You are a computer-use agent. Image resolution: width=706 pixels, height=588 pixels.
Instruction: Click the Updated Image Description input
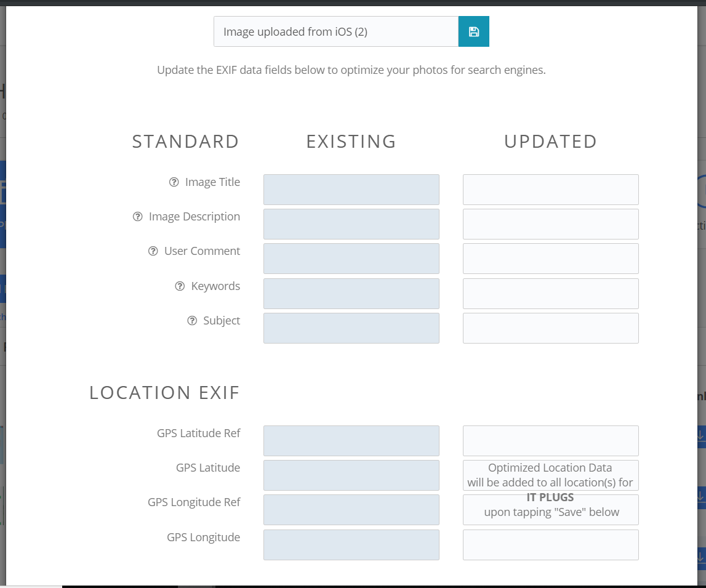pos(550,224)
